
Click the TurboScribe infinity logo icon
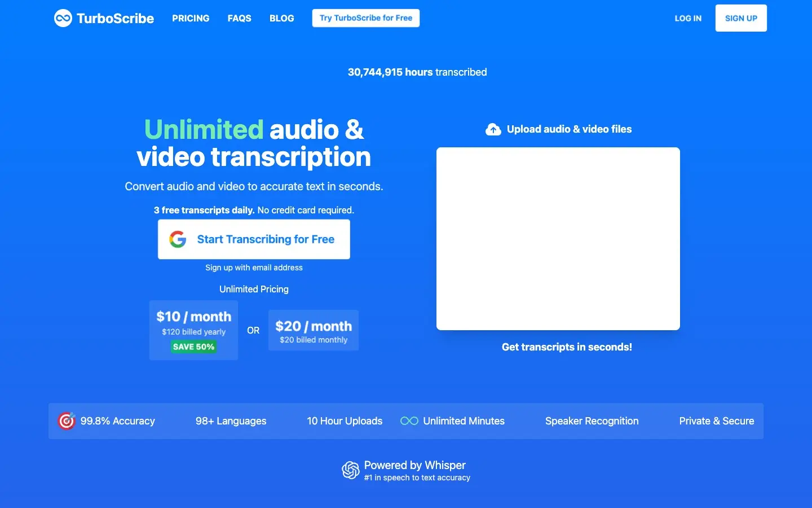coord(63,18)
